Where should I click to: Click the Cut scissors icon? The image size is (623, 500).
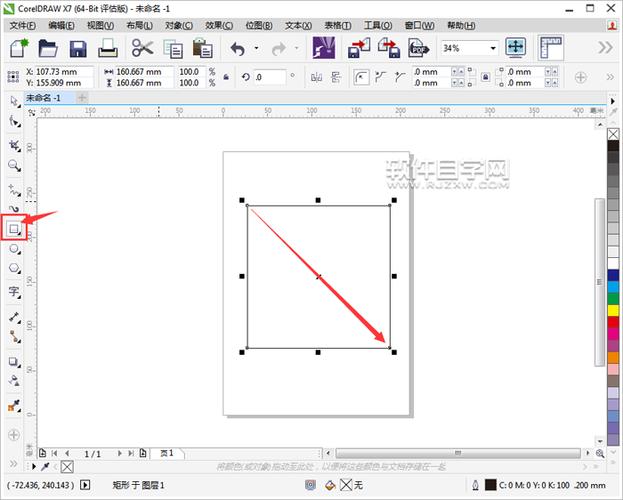click(142, 48)
